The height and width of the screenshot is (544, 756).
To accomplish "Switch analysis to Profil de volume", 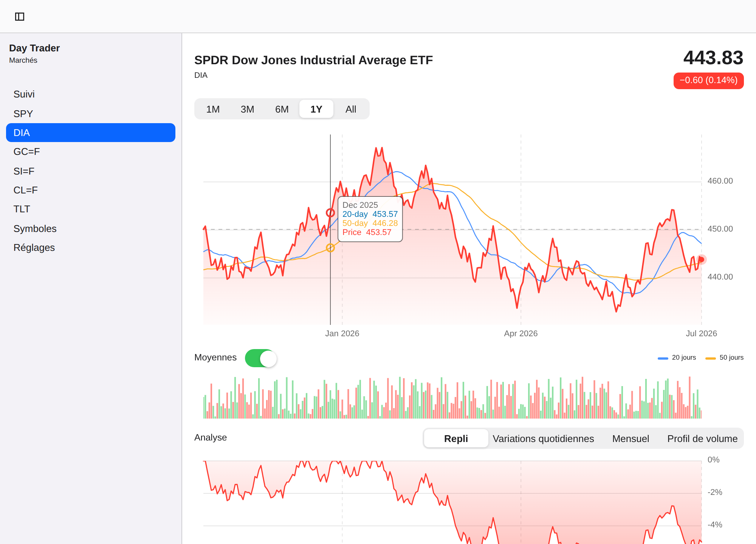I will pyautogui.click(x=702, y=439).
